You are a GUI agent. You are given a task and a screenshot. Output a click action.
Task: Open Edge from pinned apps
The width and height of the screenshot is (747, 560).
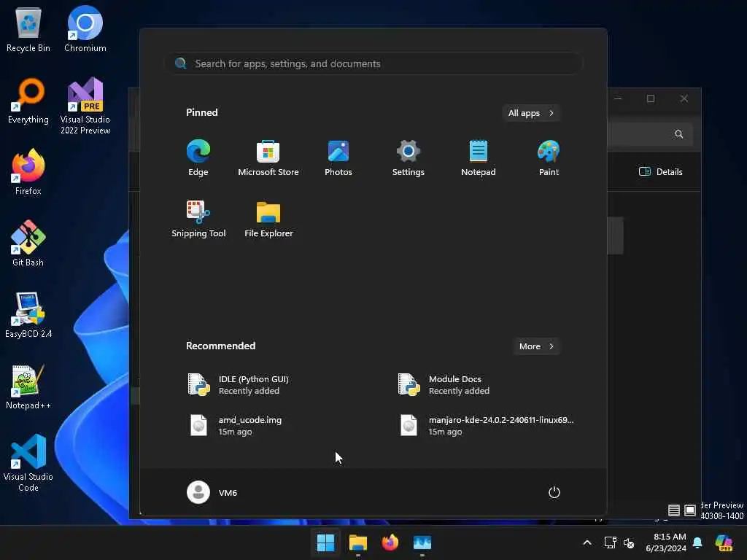click(x=198, y=158)
